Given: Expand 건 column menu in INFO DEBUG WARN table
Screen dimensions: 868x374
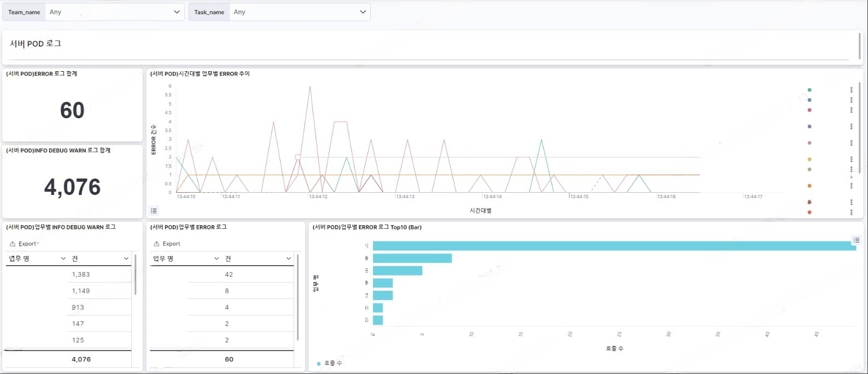Looking at the screenshot, I should point(126,258).
